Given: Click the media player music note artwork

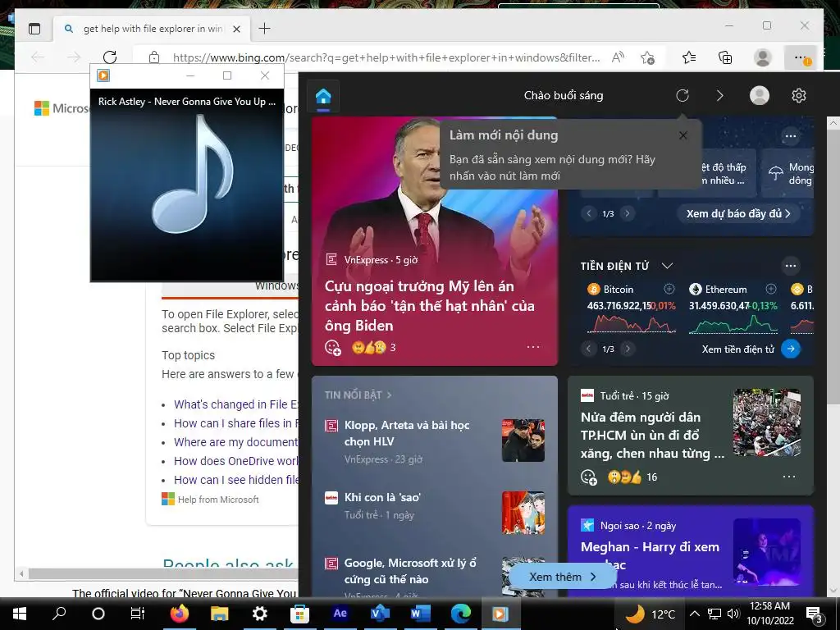Looking at the screenshot, I should click(x=193, y=174).
